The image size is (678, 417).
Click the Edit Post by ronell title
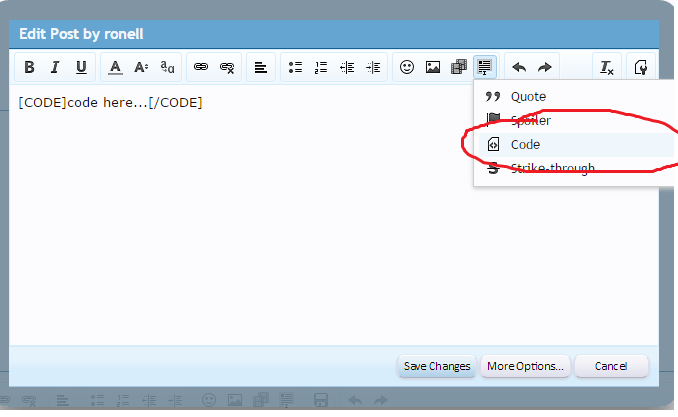pyautogui.click(x=81, y=34)
